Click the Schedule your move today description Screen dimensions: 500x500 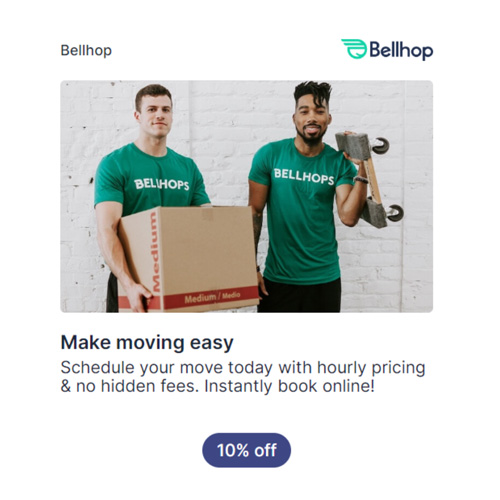[x=243, y=377]
